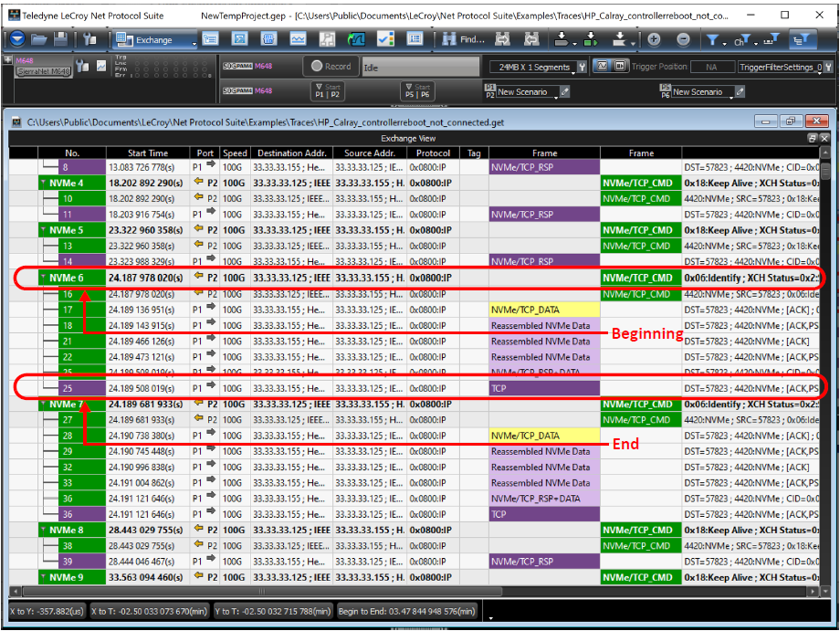Open the frame view icon next to Exchange

[x=211, y=39]
